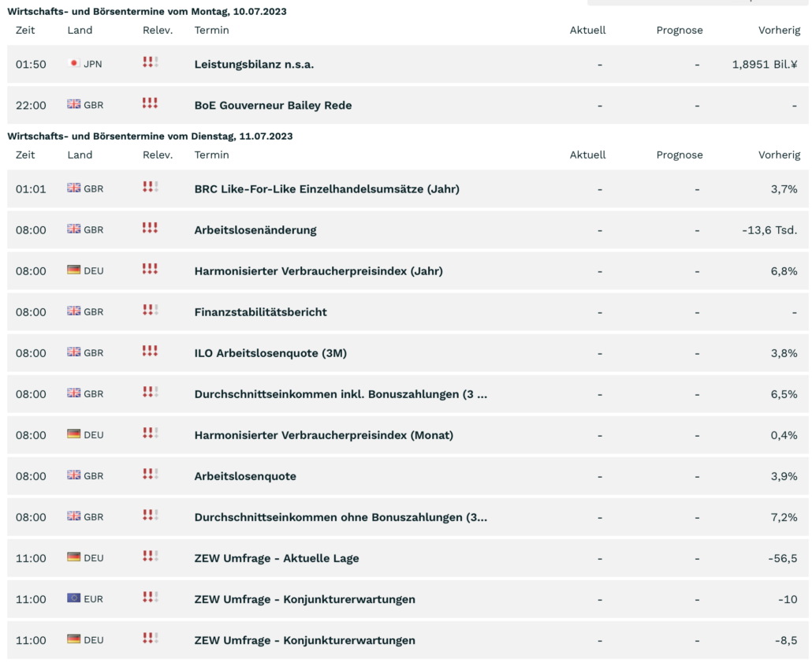812x663 pixels.
Task: Click the UK flag next to BoE Gouverneur Bailey Rede
Action: tap(73, 104)
